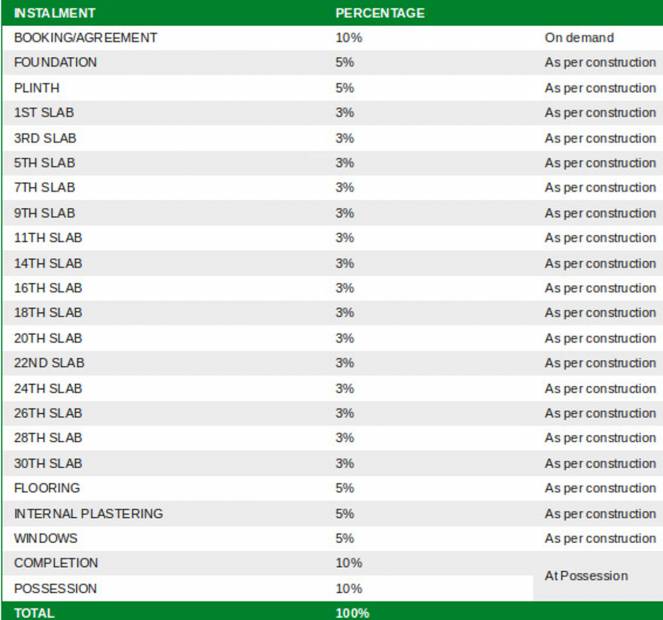Click the On demand cell

coord(579,38)
